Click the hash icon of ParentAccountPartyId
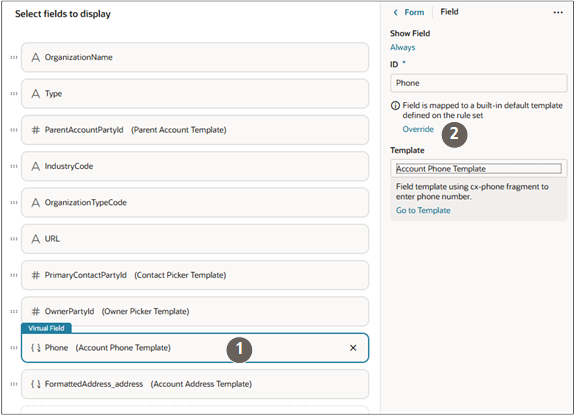 36,130
